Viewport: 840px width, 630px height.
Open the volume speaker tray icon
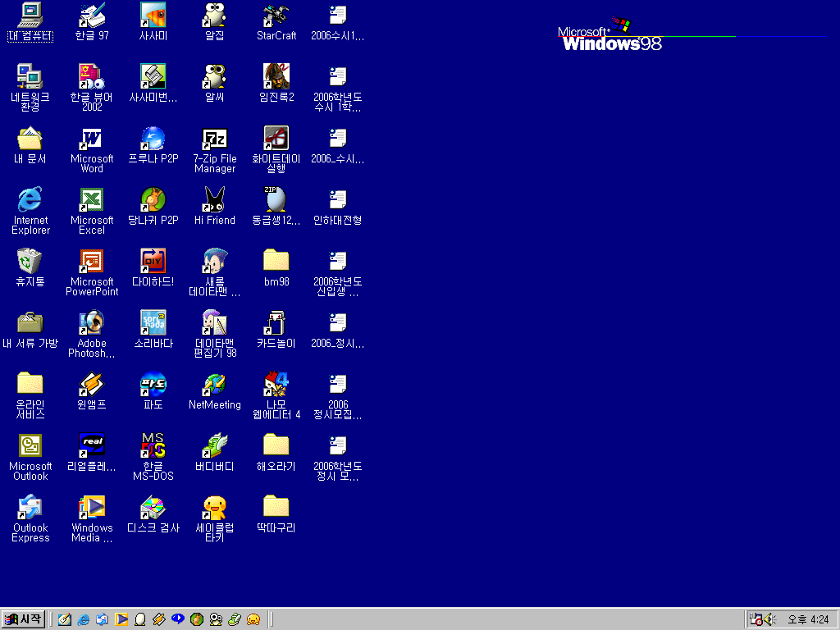point(769,619)
